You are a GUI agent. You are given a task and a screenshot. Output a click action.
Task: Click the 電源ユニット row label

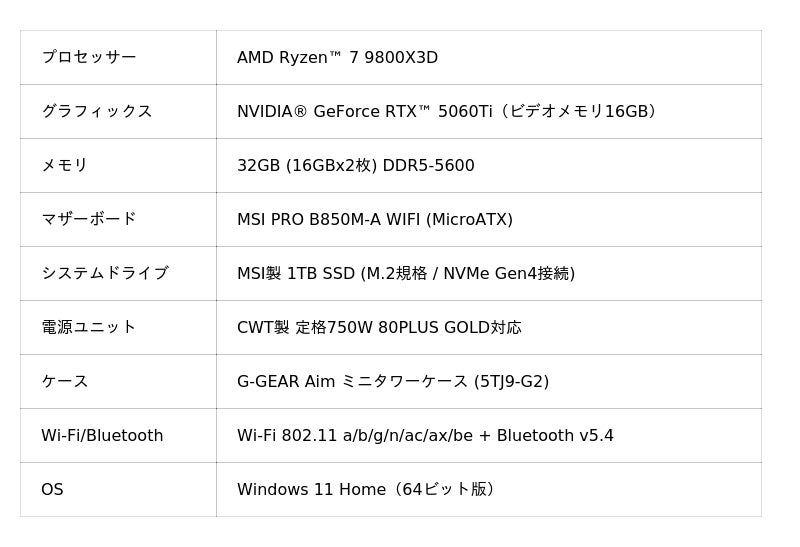88,328
